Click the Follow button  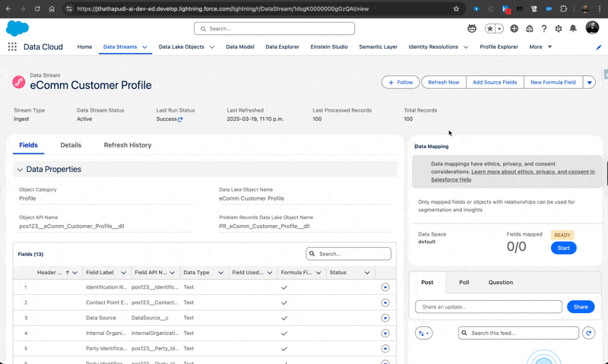tap(401, 82)
